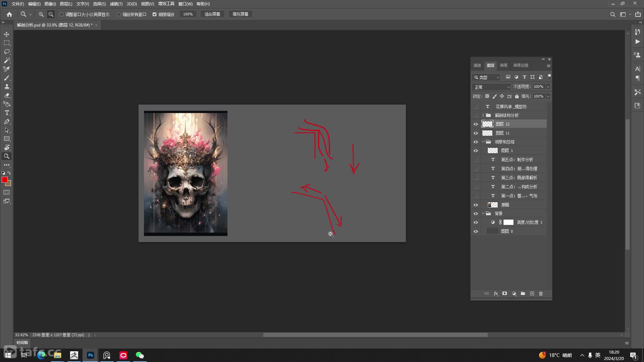Hide 图层 12 layer visibility
This screenshot has width=644, height=362.
[x=476, y=124]
